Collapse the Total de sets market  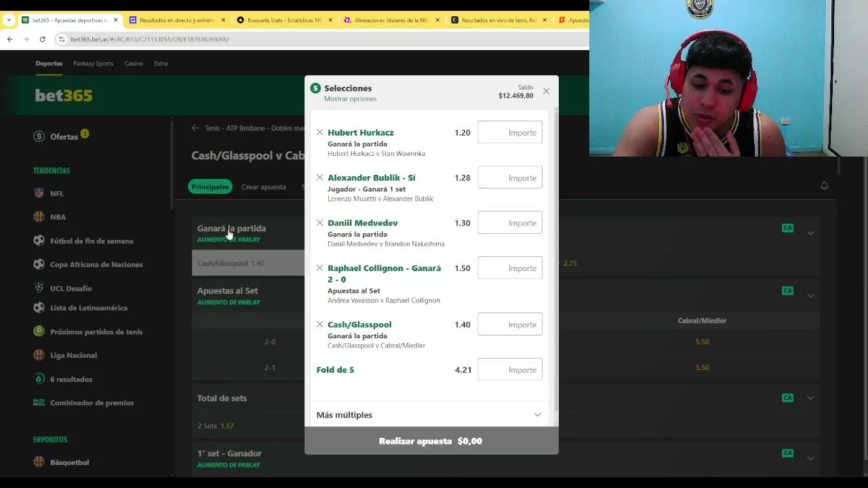(810, 398)
